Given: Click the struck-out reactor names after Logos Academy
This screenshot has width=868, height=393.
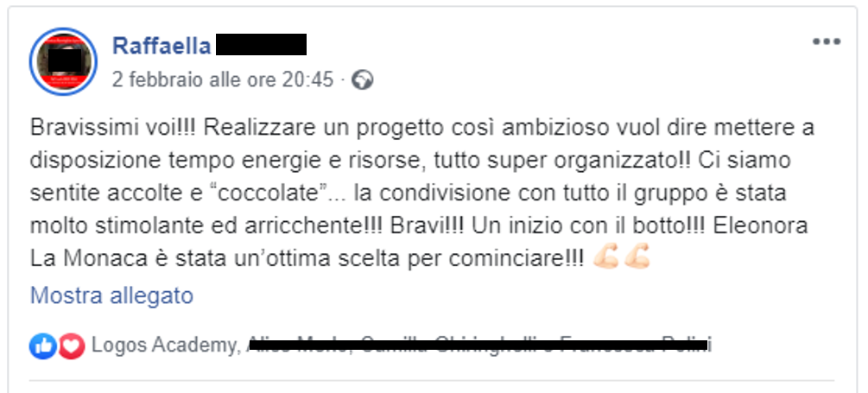Looking at the screenshot, I should point(480,345).
